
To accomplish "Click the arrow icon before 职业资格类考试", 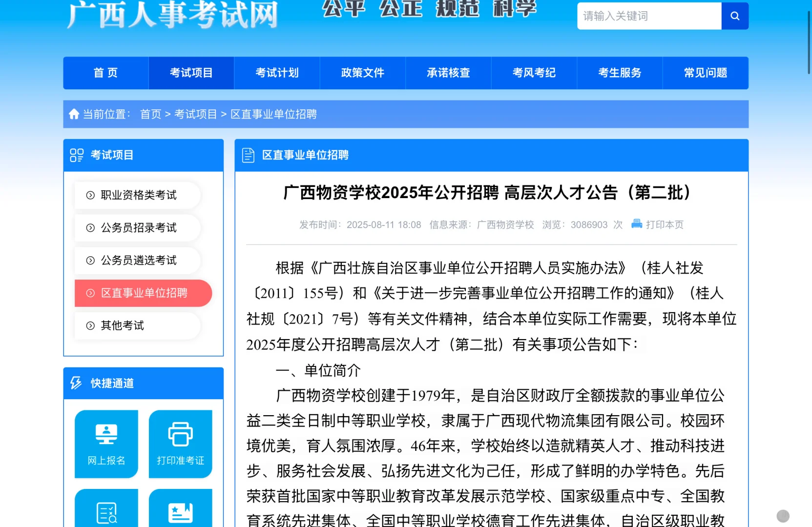I will tap(90, 195).
